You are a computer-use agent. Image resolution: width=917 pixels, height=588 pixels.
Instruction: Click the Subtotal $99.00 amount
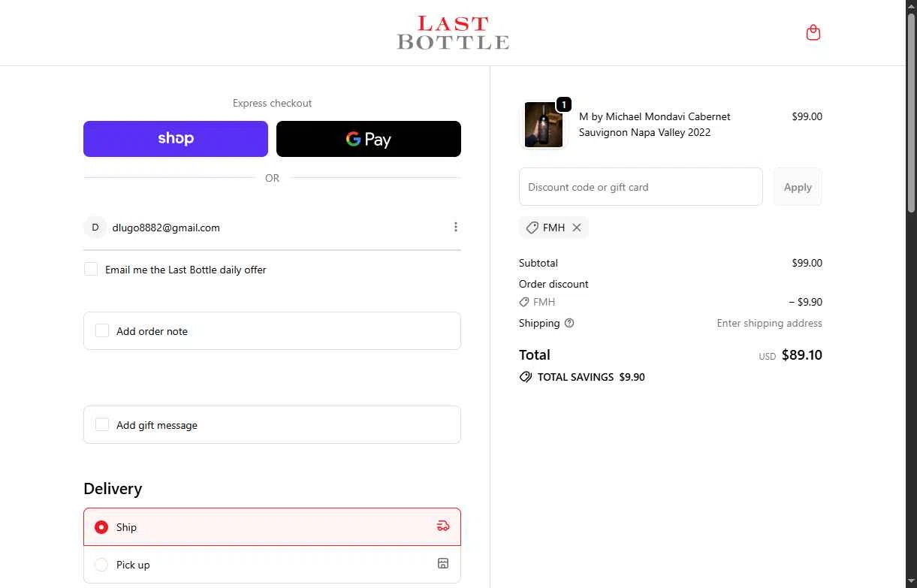pyautogui.click(x=807, y=263)
